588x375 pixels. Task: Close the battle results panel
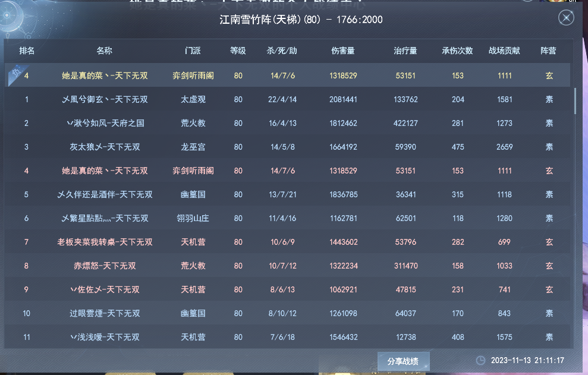pyautogui.click(x=566, y=18)
